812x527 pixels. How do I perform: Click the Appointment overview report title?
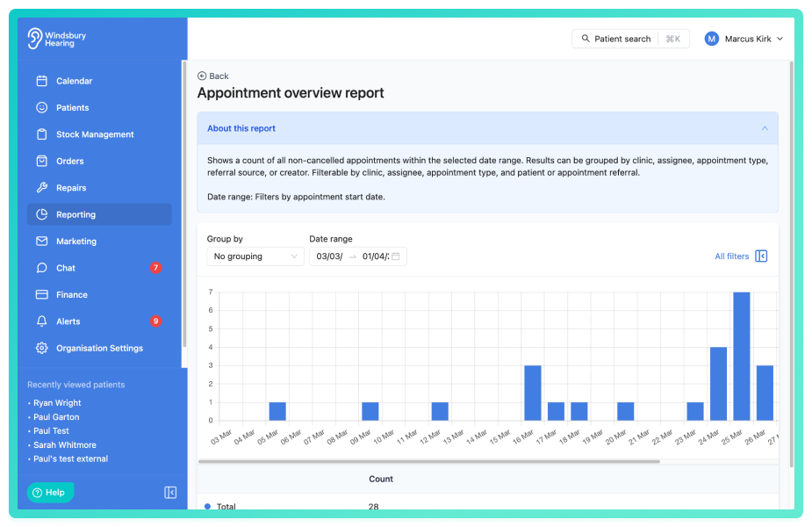[x=291, y=93]
